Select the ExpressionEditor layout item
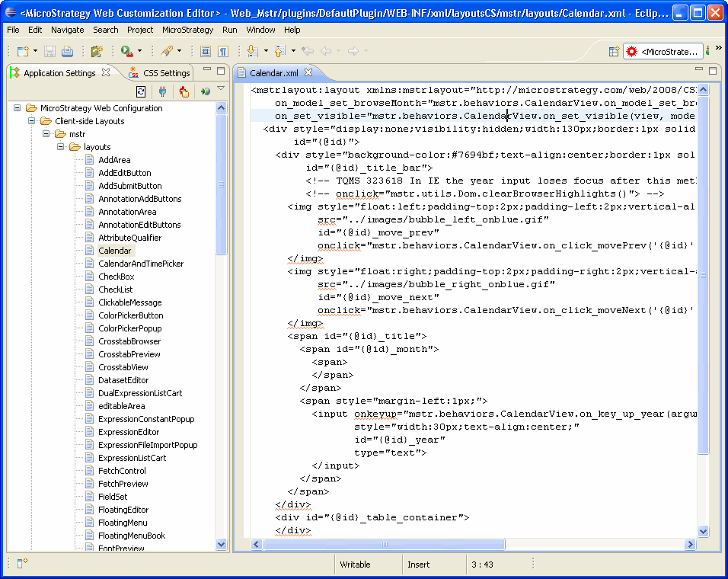728x579 pixels. coord(129,432)
